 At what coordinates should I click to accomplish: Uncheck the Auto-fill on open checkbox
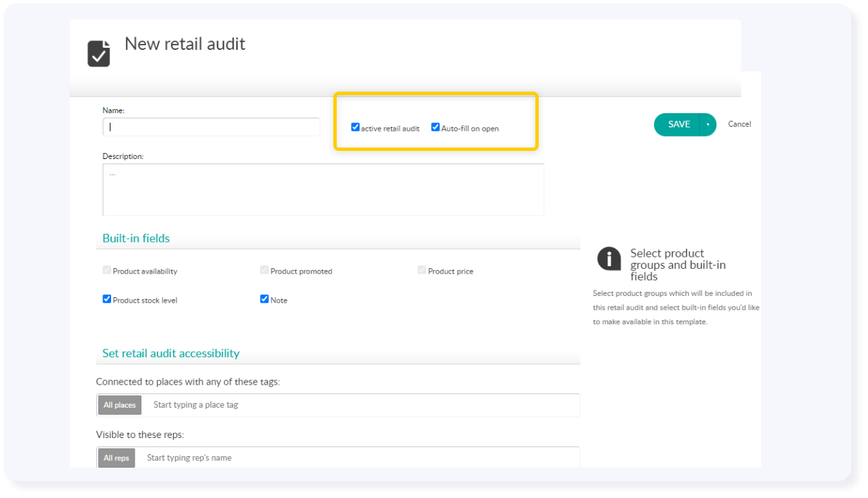pos(436,127)
